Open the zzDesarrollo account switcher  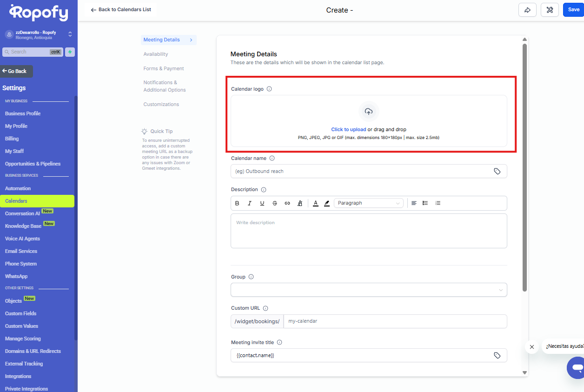38,34
